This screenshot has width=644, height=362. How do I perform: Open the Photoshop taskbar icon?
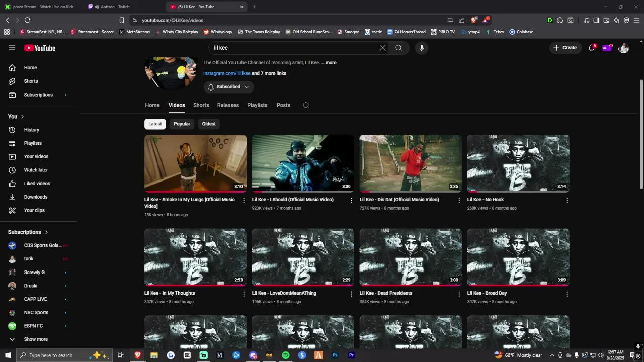[335, 355]
